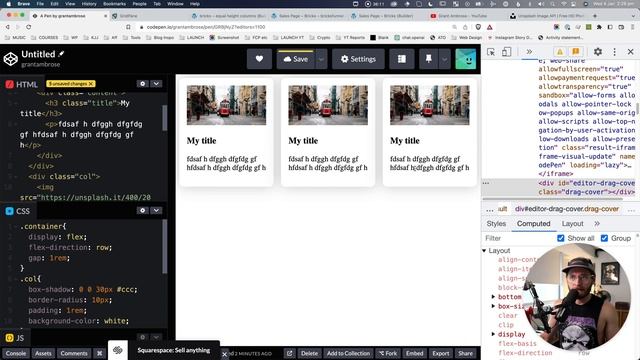640x360 pixels.
Task: Dismiss the unsaved changes badge
Action: tap(91, 84)
